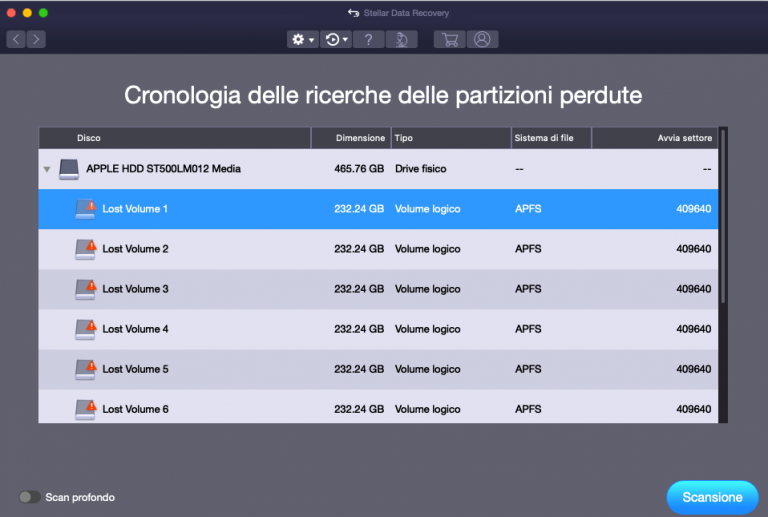Viewport: 768px width, 517px height.
Task: Sort by the Avvia settore column header
Action: [x=655, y=138]
